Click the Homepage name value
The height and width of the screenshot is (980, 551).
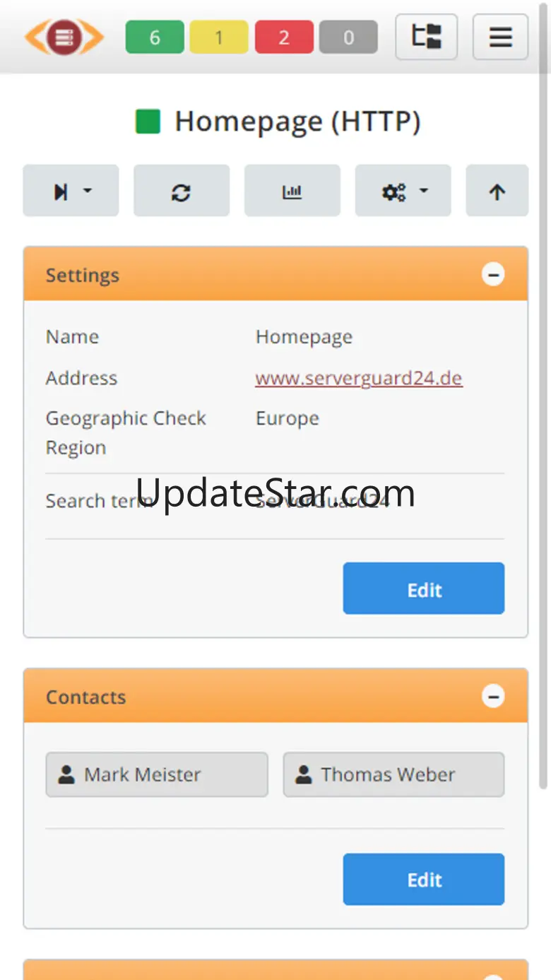pos(304,337)
